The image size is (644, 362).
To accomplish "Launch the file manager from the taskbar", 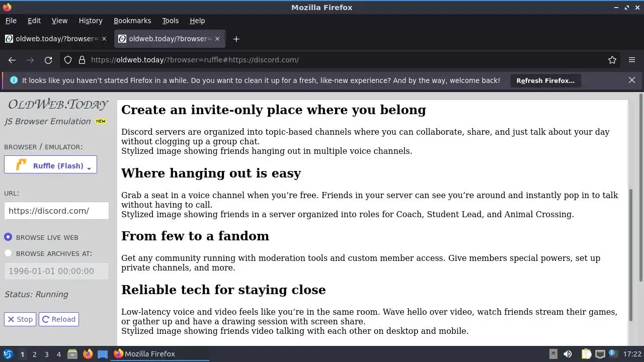I will [72, 354].
